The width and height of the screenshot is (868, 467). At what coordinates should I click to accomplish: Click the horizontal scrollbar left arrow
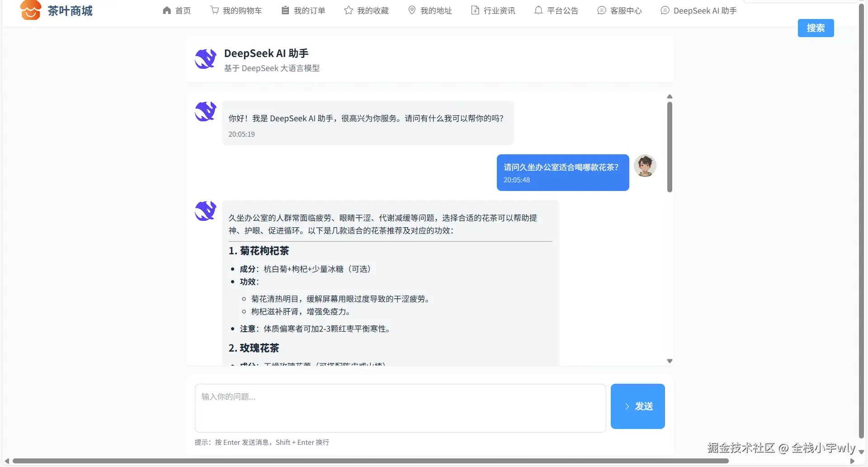pyautogui.click(x=7, y=461)
